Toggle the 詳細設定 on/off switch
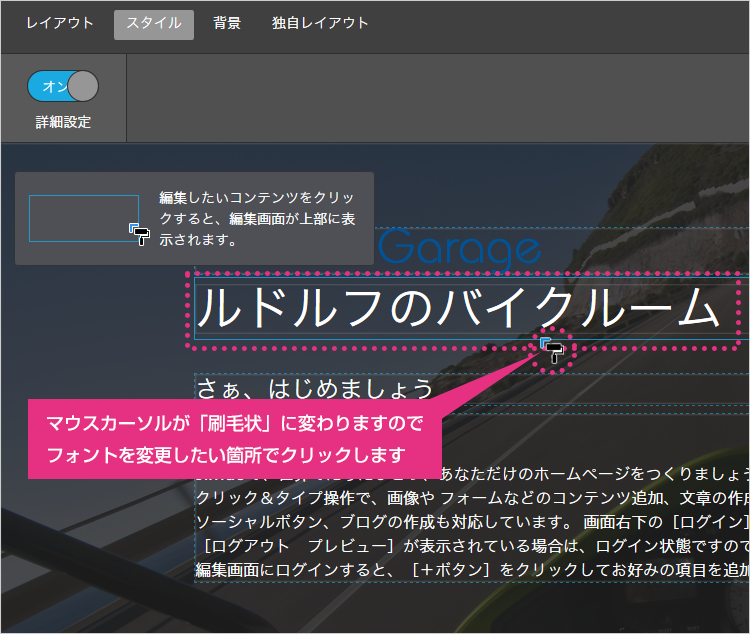750x634 pixels. pyautogui.click(x=63, y=86)
